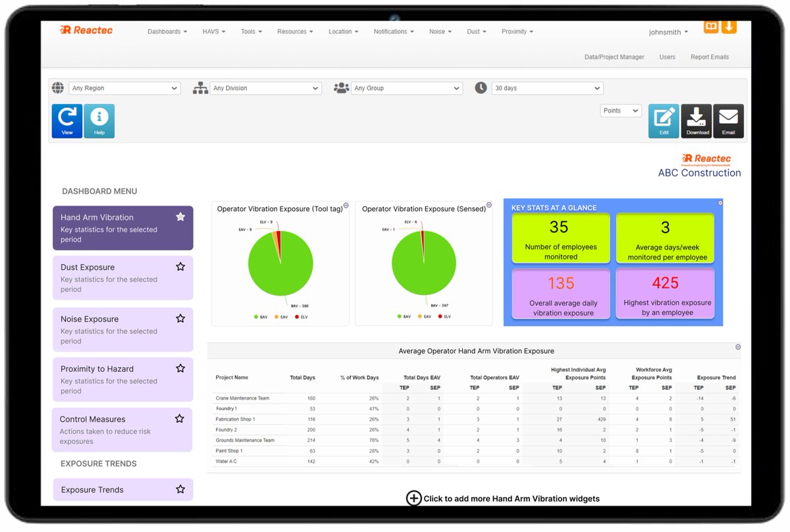The height and width of the screenshot is (532, 790).
Task: Select the Control Measures dashboard
Action: pos(122,430)
